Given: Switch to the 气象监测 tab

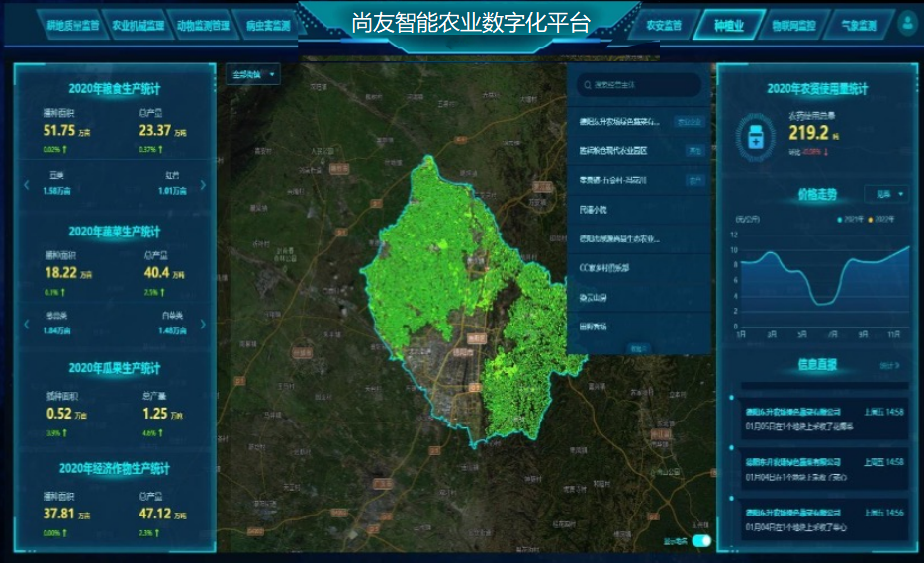Looking at the screenshot, I should click(859, 26).
